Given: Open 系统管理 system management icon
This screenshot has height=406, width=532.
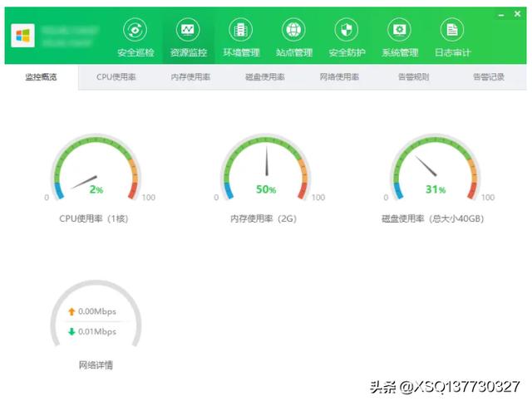Looking at the screenshot, I should 399,30.
